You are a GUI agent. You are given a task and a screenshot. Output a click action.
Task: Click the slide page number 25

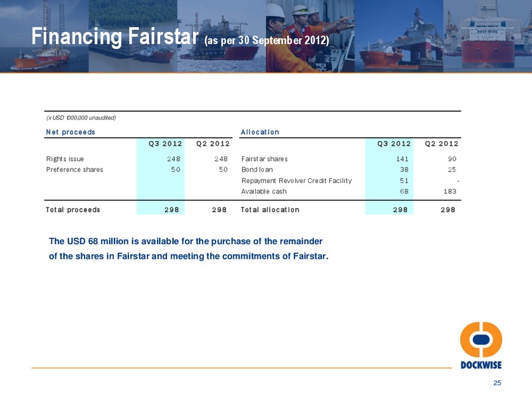(x=497, y=383)
